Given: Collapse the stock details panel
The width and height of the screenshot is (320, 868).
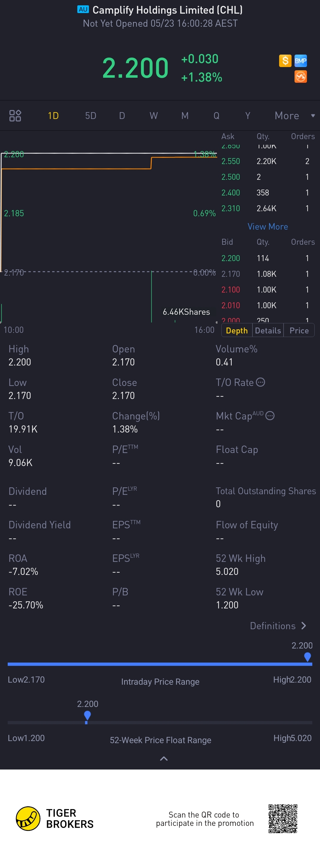Looking at the screenshot, I should 164,759.
